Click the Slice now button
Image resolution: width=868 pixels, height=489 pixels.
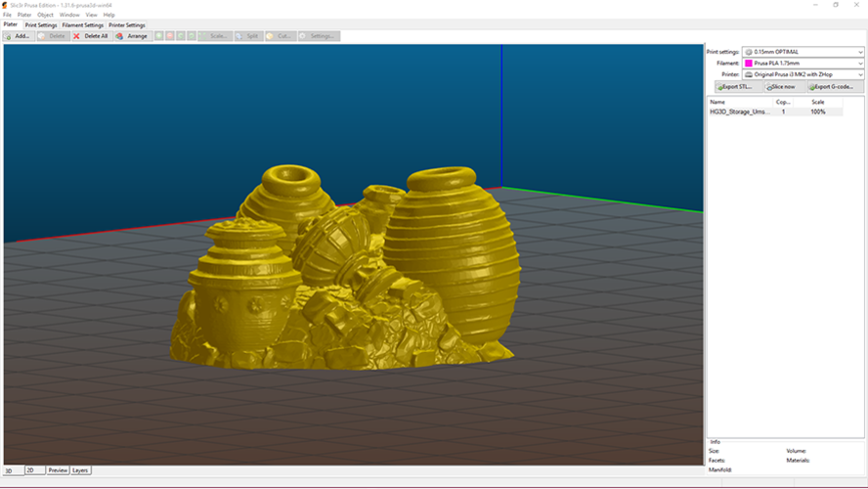(784, 87)
